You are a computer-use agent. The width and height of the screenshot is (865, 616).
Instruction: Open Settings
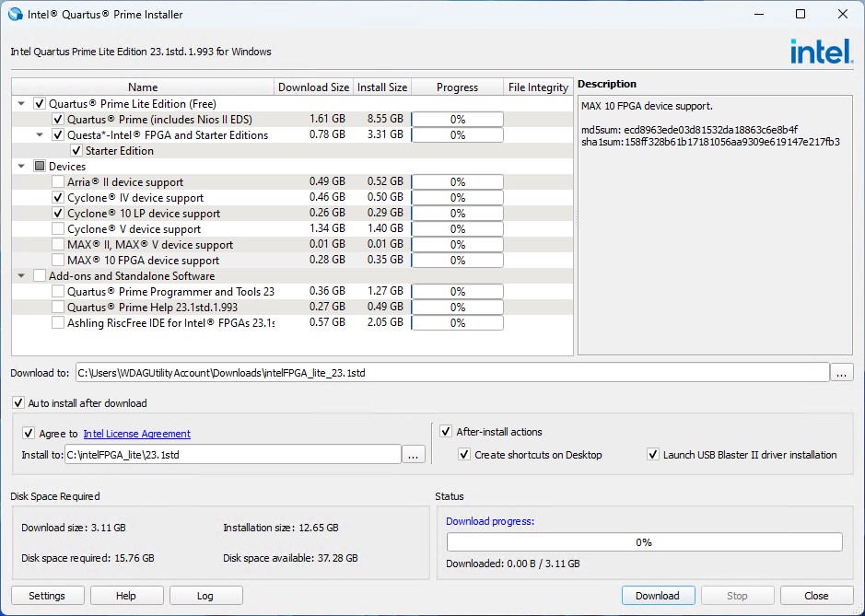(x=47, y=596)
